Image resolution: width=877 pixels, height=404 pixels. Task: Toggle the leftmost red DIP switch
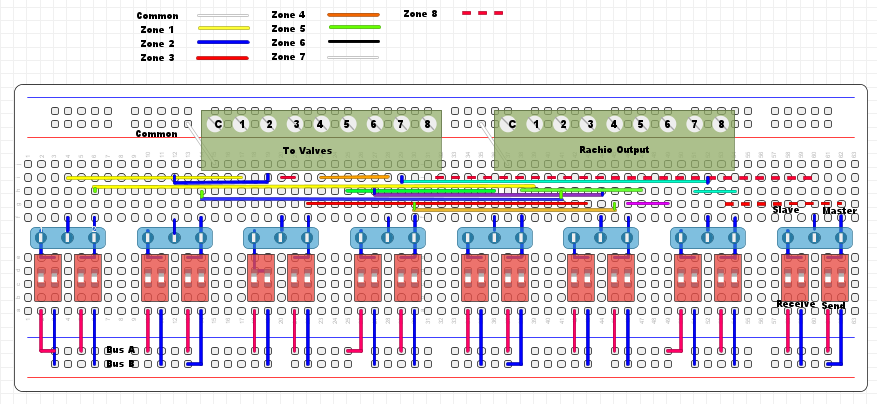pos(48,277)
